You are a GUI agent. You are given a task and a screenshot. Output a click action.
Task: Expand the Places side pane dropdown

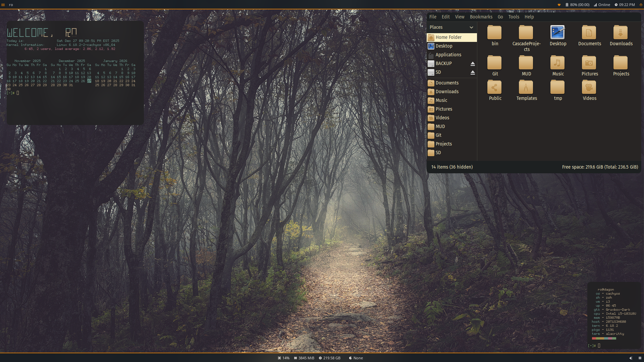(x=471, y=27)
